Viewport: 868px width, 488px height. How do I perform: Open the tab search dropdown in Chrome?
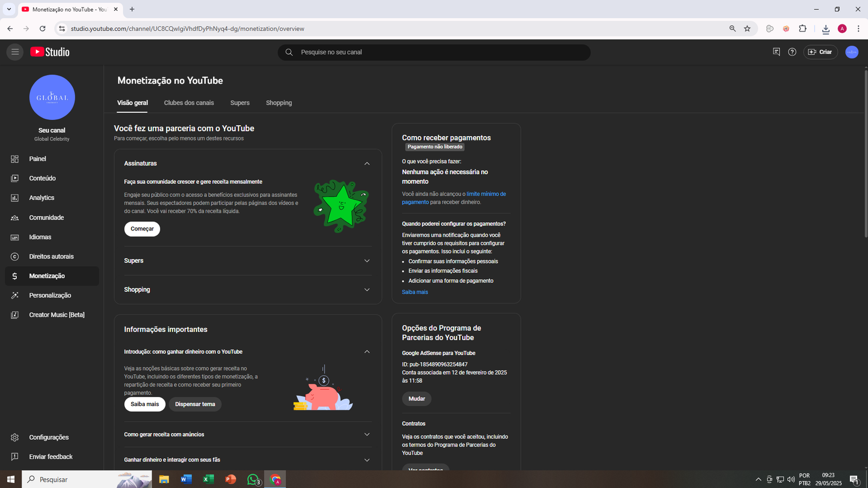click(x=9, y=9)
